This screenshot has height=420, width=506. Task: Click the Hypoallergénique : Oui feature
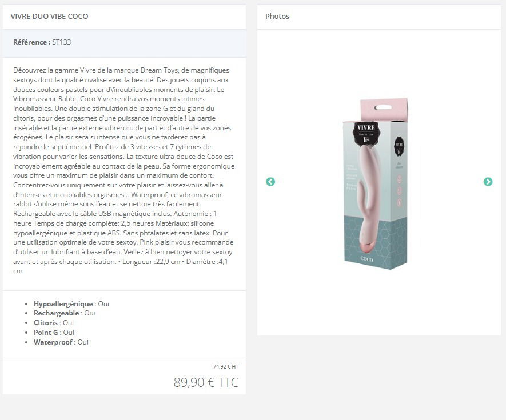[x=71, y=304]
